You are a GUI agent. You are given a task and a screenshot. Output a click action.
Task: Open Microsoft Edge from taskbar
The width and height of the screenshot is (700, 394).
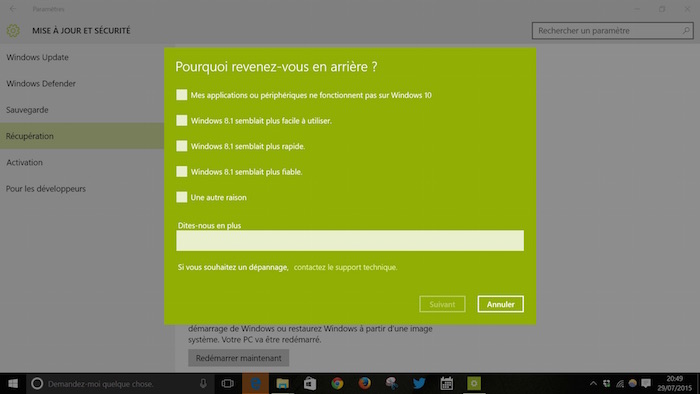(255, 384)
